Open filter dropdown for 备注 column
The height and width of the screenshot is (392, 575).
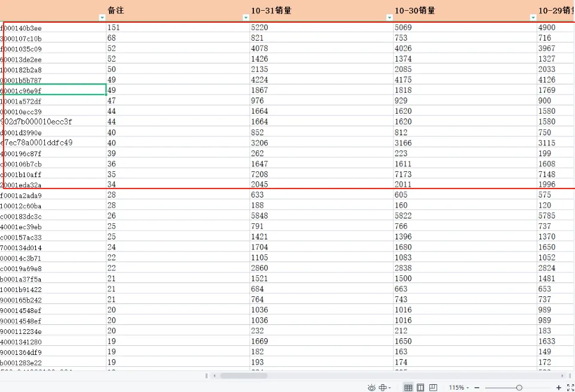[x=246, y=17]
